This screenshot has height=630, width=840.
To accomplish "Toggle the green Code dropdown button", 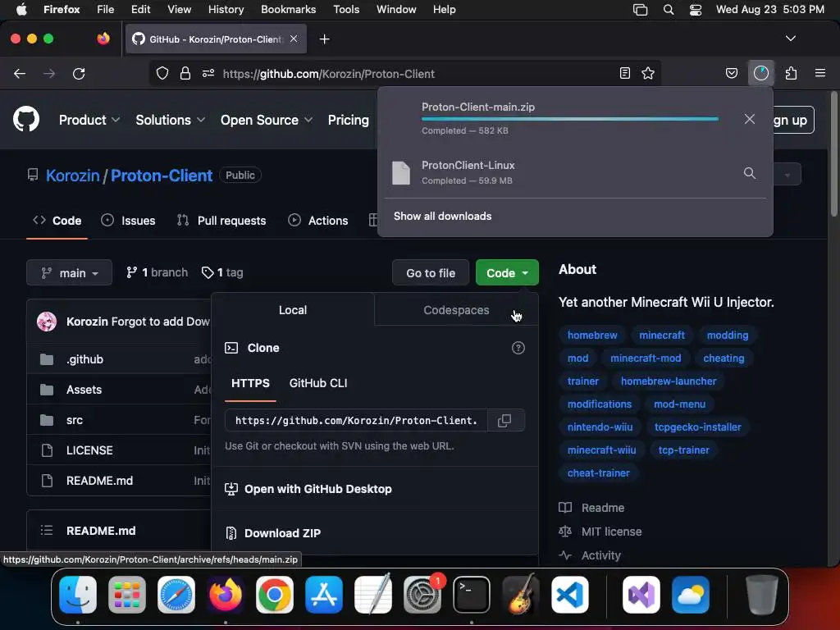I will tap(507, 272).
